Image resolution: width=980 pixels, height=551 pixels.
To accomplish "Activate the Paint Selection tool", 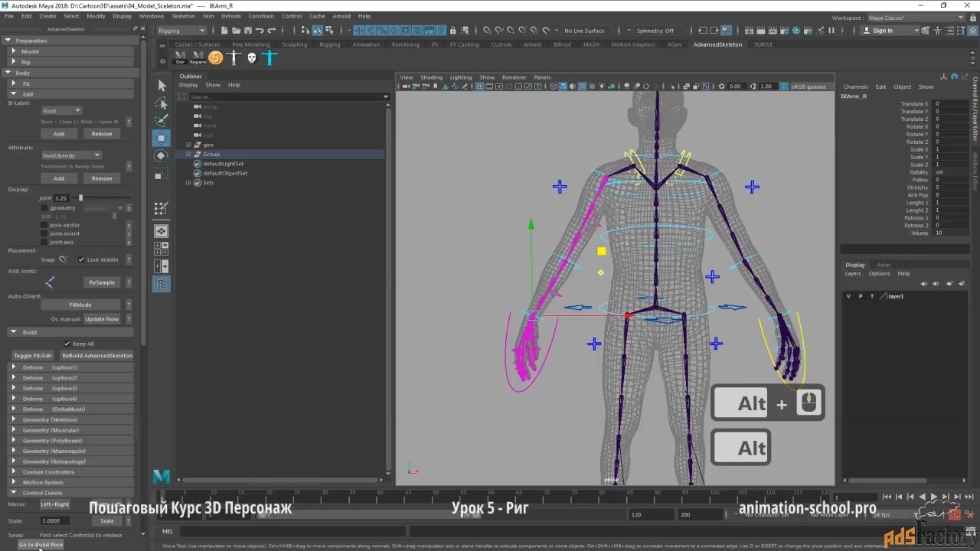I will pos(162,120).
